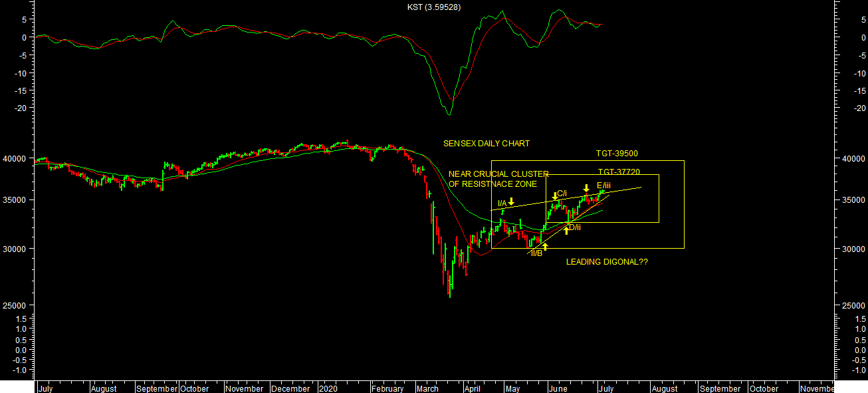Click the down arrow next to C/i
This screenshot has width=868, height=393.
tap(555, 196)
